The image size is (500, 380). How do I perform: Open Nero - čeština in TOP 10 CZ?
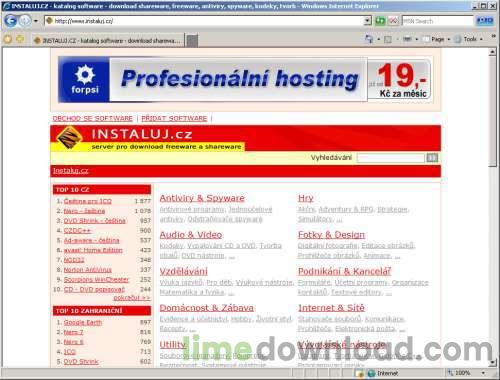click(x=84, y=211)
